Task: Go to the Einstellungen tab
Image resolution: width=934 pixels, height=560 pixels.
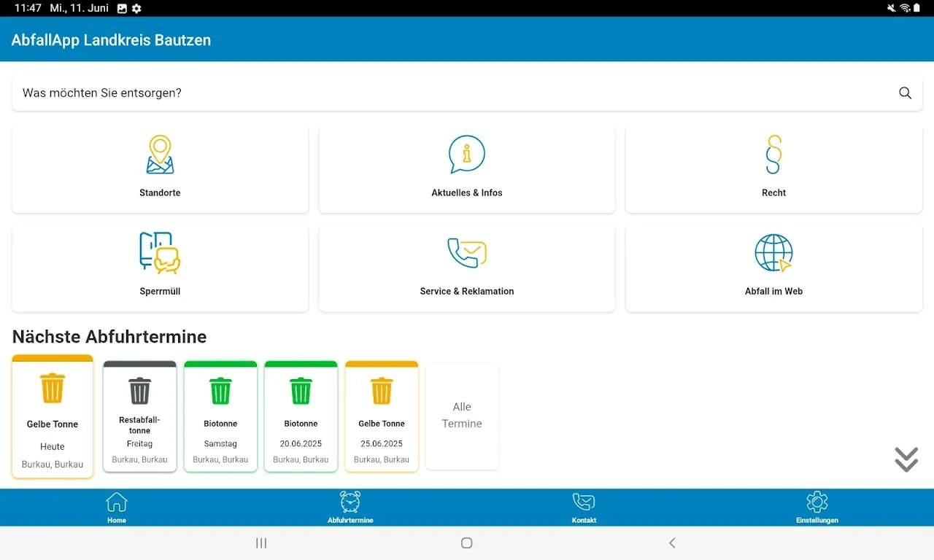Action: point(817,507)
